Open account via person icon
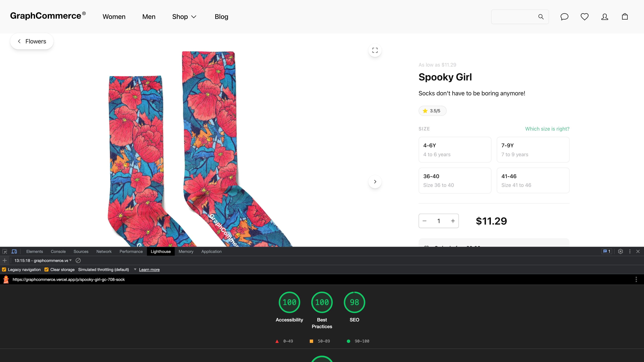 tap(604, 17)
